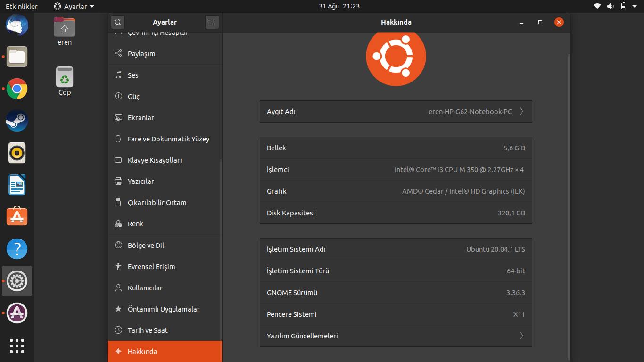Viewport: 644px width, 362px height.
Task: Show the applications grid
Action: click(17, 346)
